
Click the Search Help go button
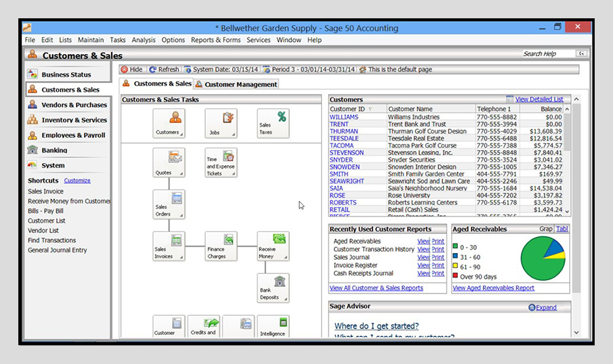581,53
